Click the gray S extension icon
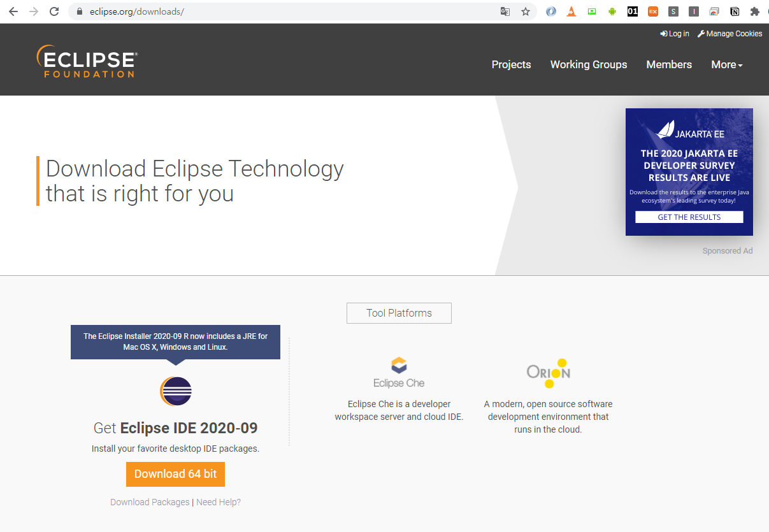 coord(673,11)
